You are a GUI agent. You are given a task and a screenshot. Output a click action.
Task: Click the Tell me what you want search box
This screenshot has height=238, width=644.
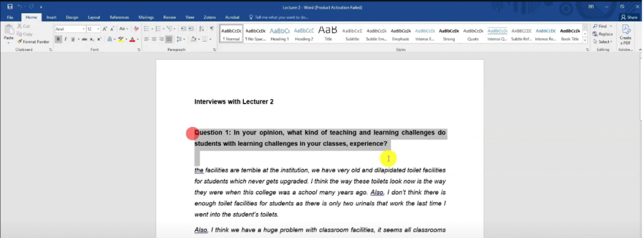(x=279, y=18)
